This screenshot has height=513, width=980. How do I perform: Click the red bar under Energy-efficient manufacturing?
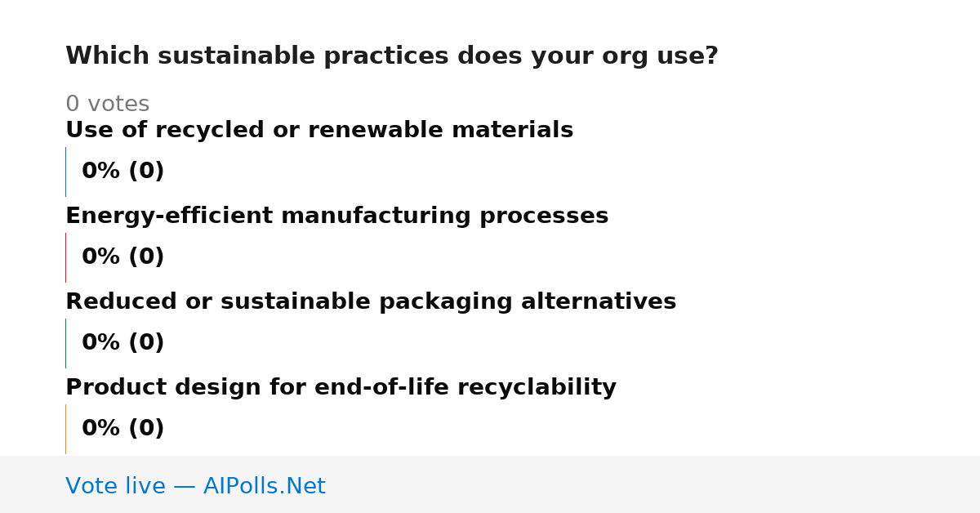click(x=65, y=257)
